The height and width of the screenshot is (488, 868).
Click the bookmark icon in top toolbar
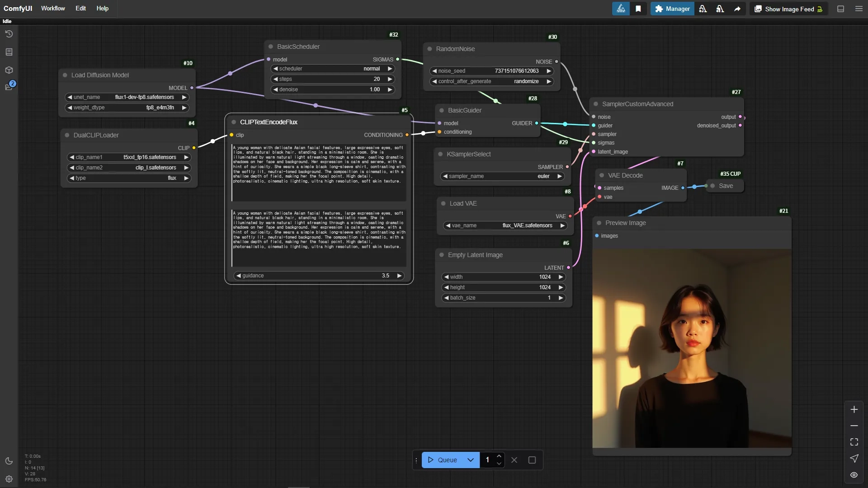click(x=638, y=9)
